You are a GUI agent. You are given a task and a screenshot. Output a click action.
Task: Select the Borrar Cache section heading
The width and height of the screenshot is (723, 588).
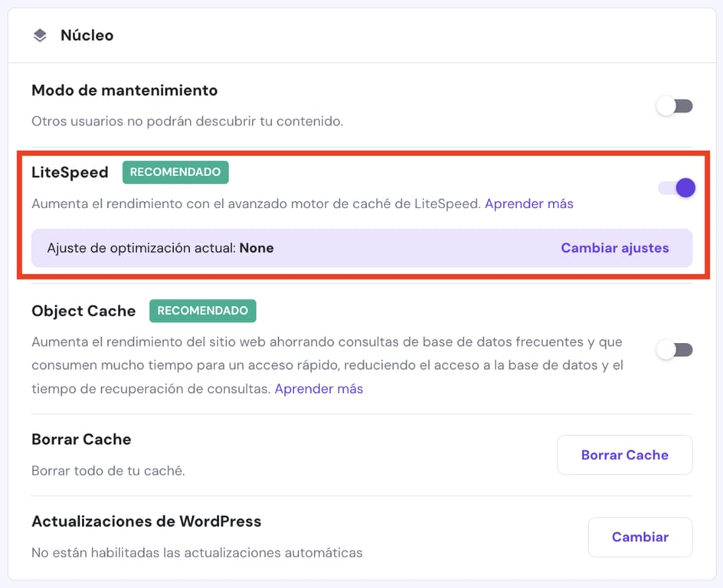tap(81, 439)
